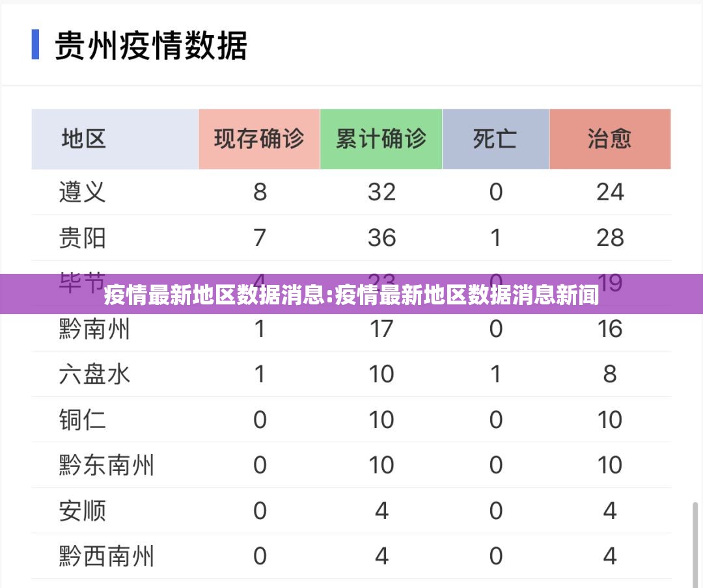The image size is (703, 588).
Task: Click 安顺's confirmed count of 0
Action: pyautogui.click(x=259, y=511)
